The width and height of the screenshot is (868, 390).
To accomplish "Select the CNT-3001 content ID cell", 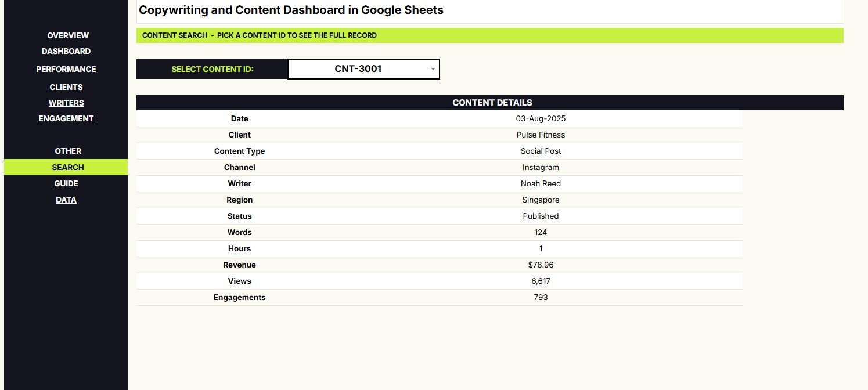I will 363,69.
